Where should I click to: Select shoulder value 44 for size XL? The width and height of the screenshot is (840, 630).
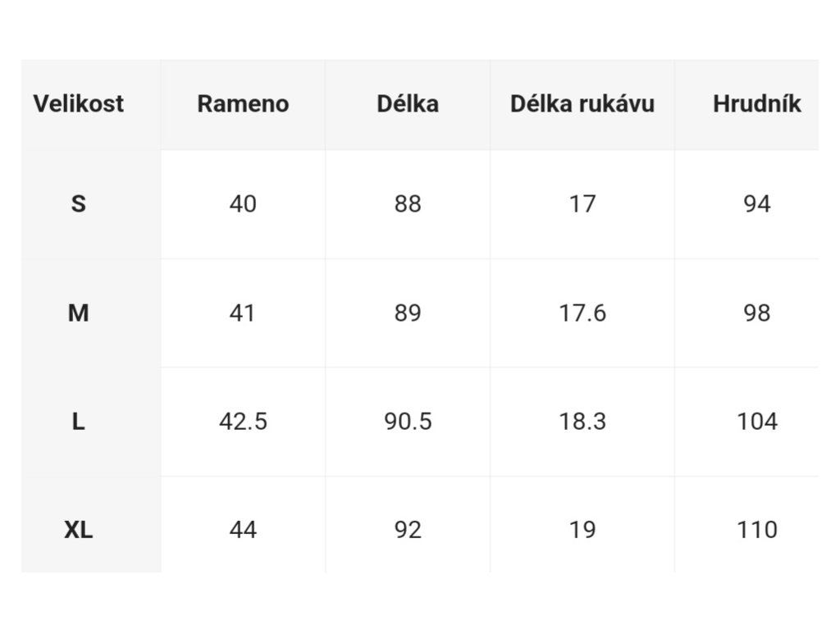click(243, 530)
